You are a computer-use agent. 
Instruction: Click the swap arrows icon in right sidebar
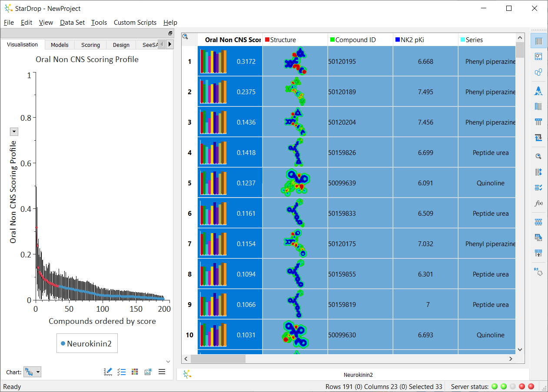click(539, 138)
